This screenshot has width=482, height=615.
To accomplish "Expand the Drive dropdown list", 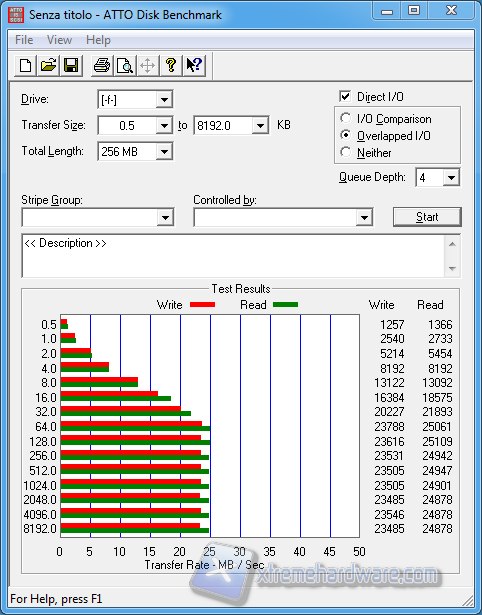I will tap(164, 100).
